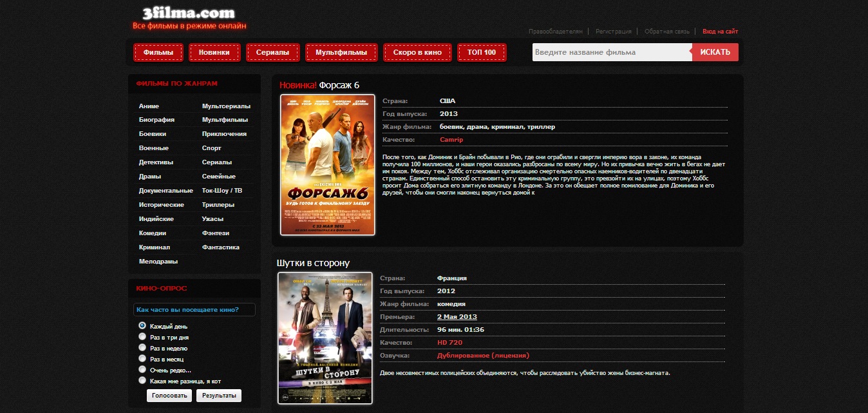
Task: Browse the Детективы genre
Action: click(156, 162)
